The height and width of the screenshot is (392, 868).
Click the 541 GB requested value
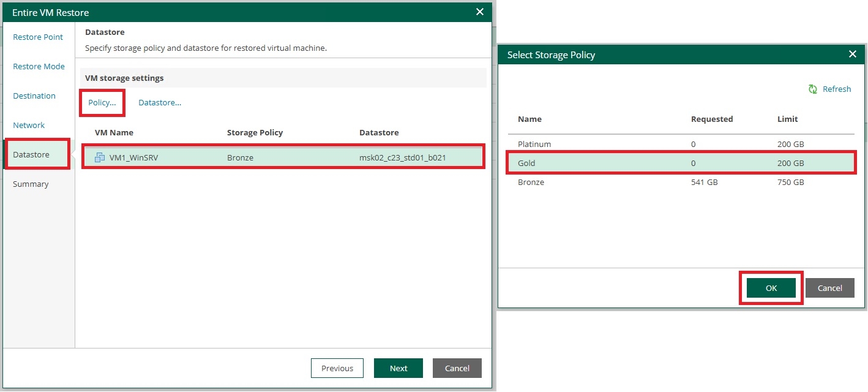704,183
